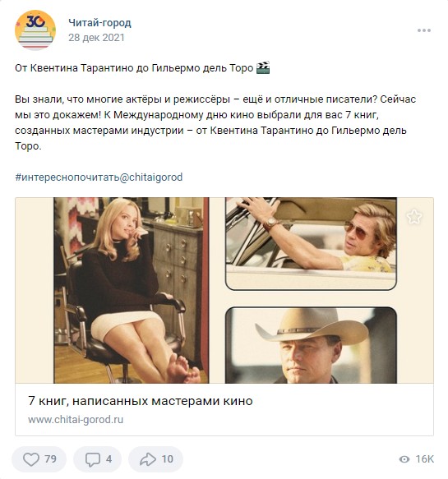Click the share count 10
Image resolution: width=448 pixels, height=479 pixels.
point(167,458)
